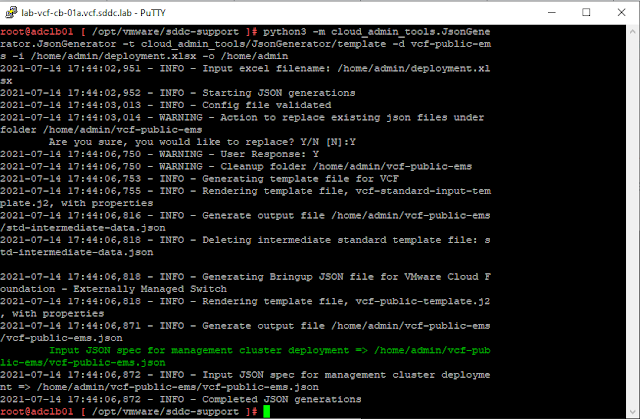Click the white '/vcf-public-ems.json' line
The image size is (640, 419).
click(61, 338)
